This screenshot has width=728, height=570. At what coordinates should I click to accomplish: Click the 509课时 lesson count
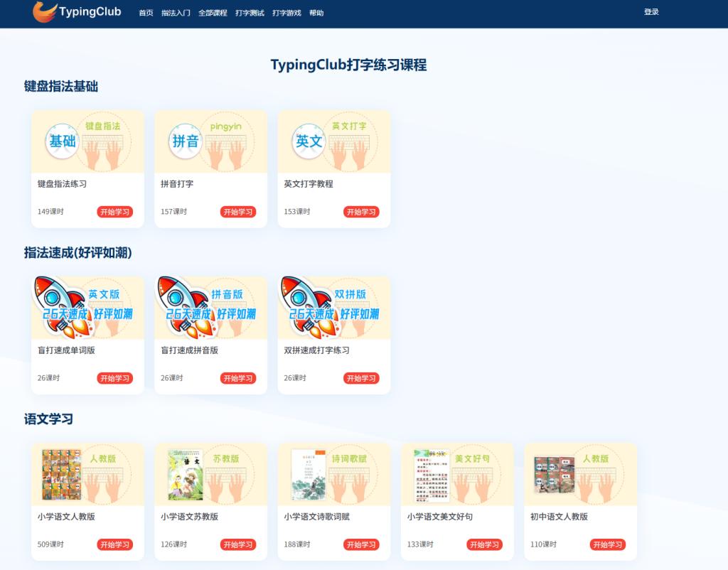click(x=50, y=544)
